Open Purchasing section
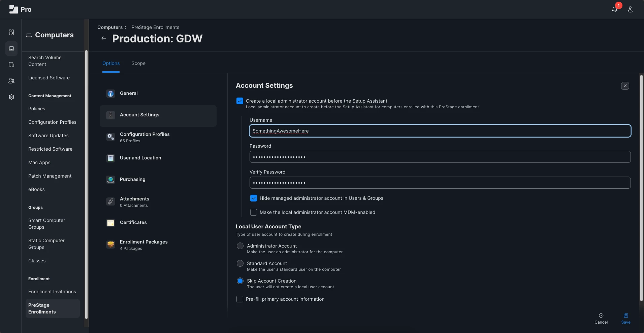Image resolution: width=644 pixels, height=333 pixels. coord(158,180)
